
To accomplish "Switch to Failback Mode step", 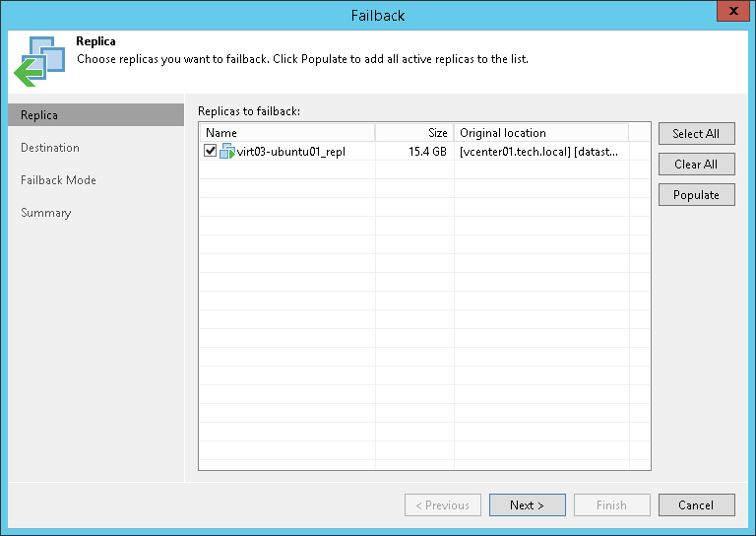I will pos(58,180).
